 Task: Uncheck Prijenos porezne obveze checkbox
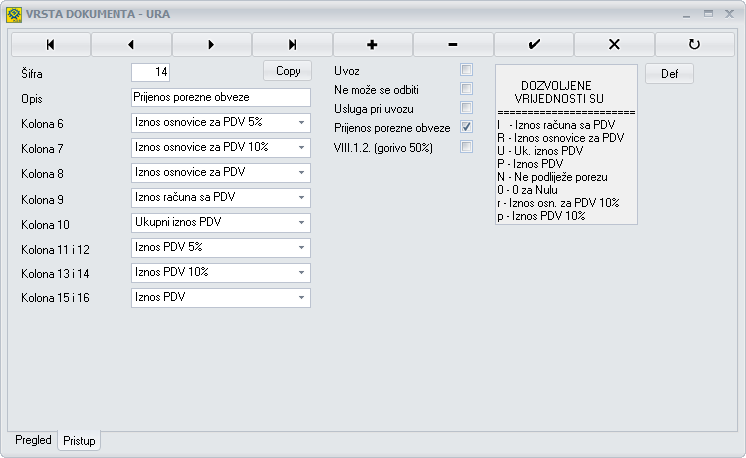[x=466, y=127]
